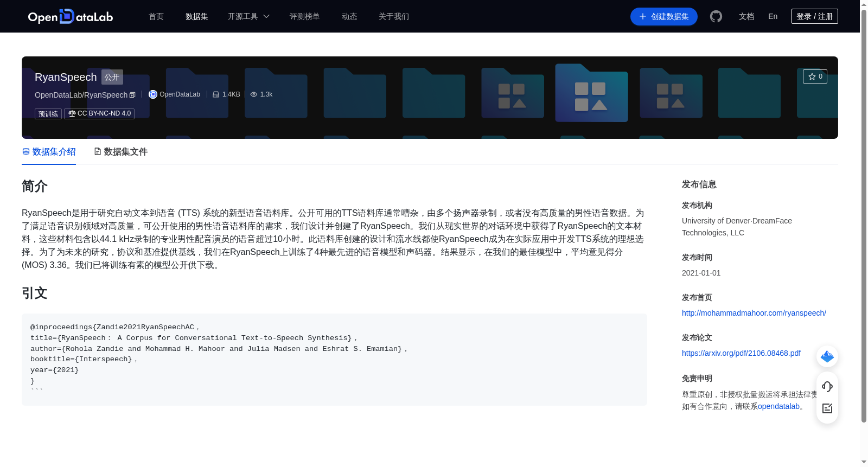This screenshot has height=467, width=868.
Task: Expand the 开源工具 dropdown menu
Action: click(x=248, y=16)
